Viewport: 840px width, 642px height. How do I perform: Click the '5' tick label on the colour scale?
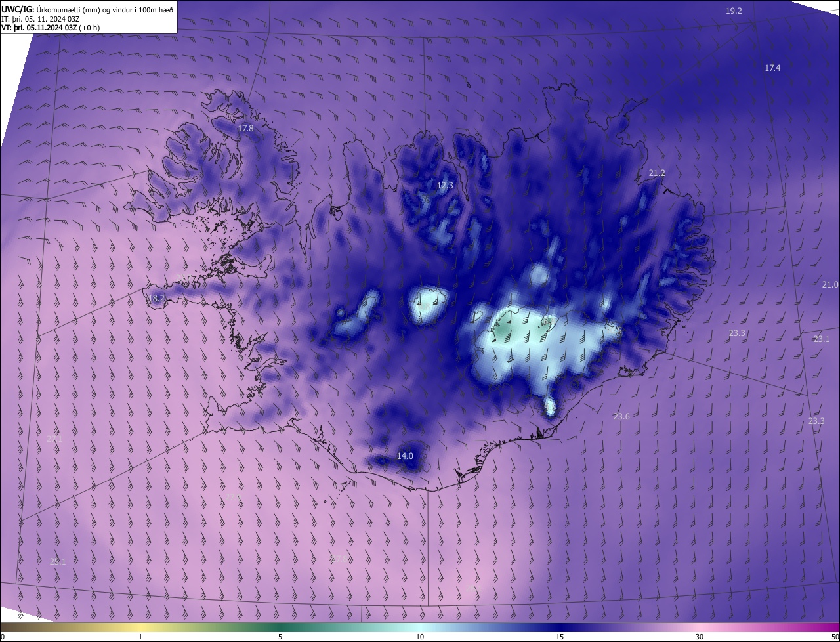(280, 637)
